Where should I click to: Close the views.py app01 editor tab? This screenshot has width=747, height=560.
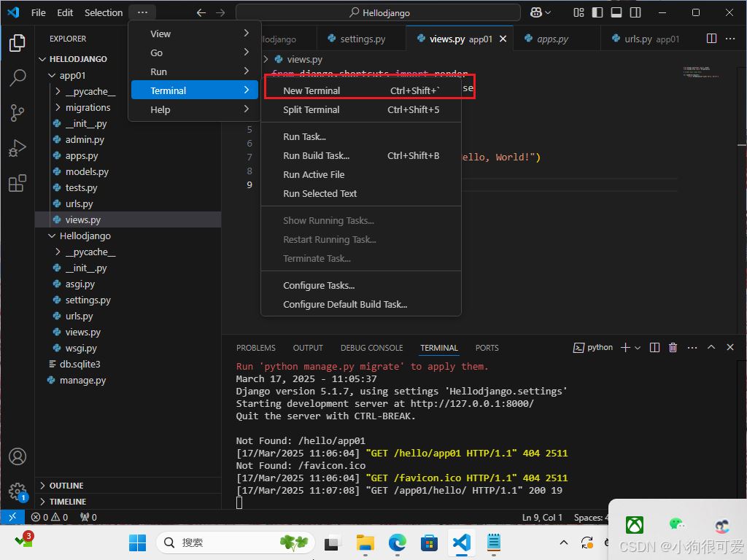pos(503,39)
